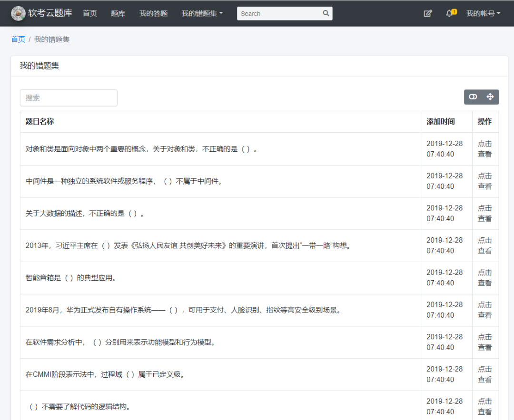The height and width of the screenshot is (420, 514).
Task: Open the 我的帐号 account dropdown
Action: (483, 13)
